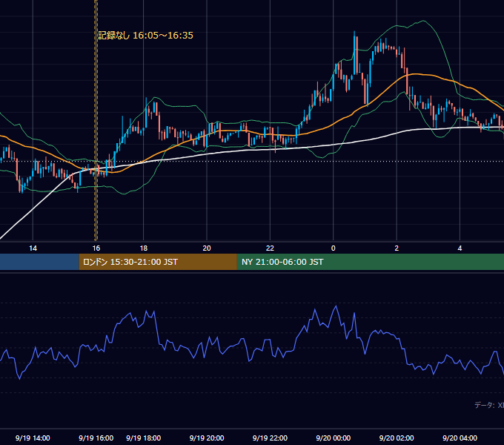Select the ロンドン 15:30-21:00 JST session bar
The image size is (504, 445).
[158, 262]
